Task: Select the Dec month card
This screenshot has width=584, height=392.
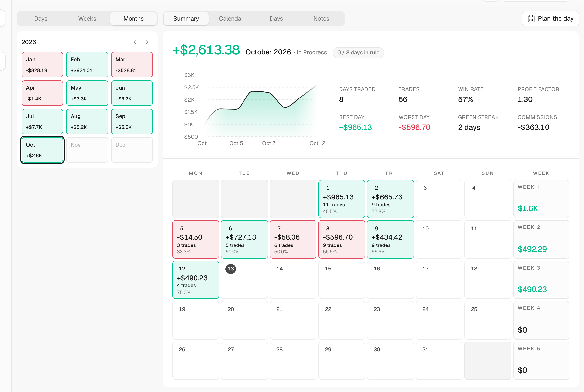Action: [x=132, y=150]
